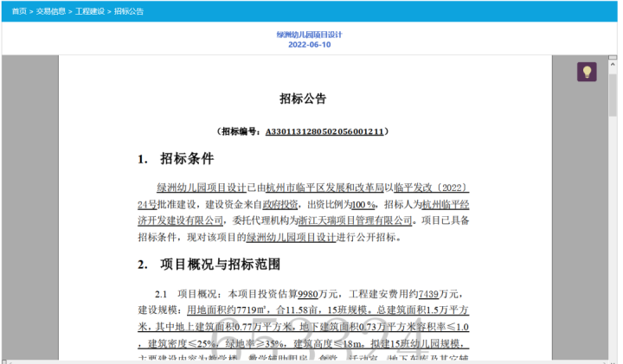Open the 首页 breadcrumb link
The width and height of the screenshot is (623, 364).
(x=19, y=11)
